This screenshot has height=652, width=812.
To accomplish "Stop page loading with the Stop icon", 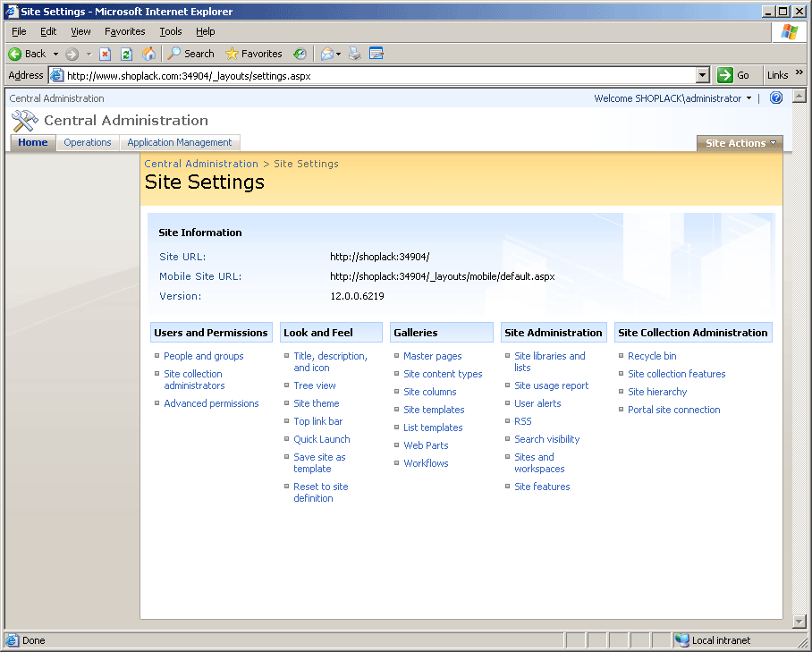I will (106, 54).
